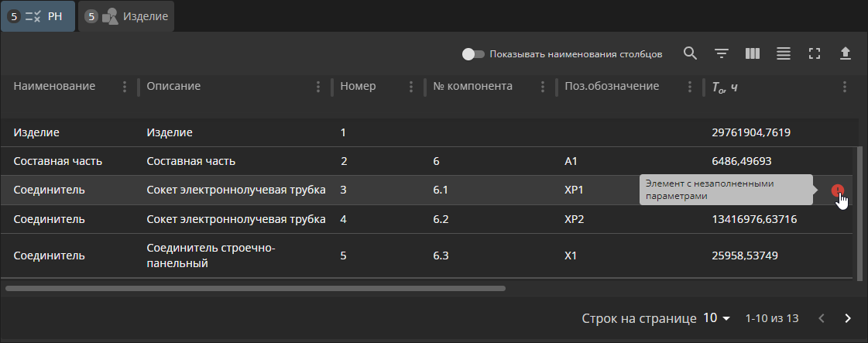Open Номер column options menu
Viewport: 868px width, 343px height.
pos(410,86)
